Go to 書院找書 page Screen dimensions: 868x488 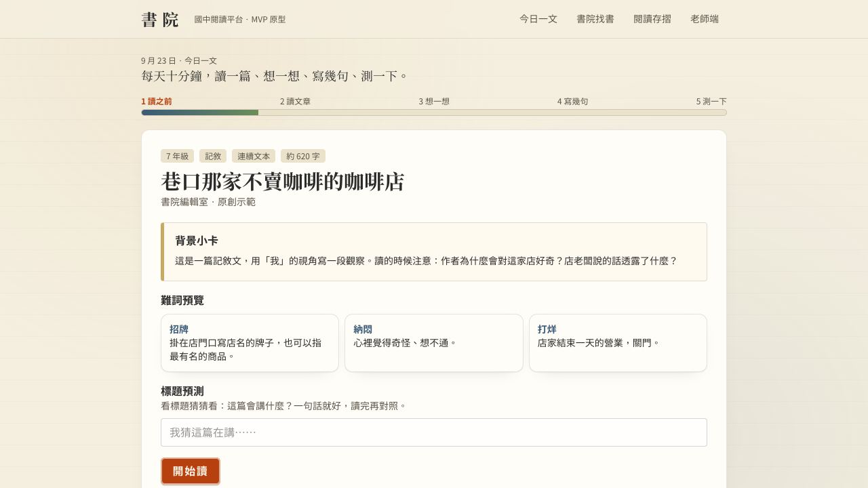click(x=595, y=19)
